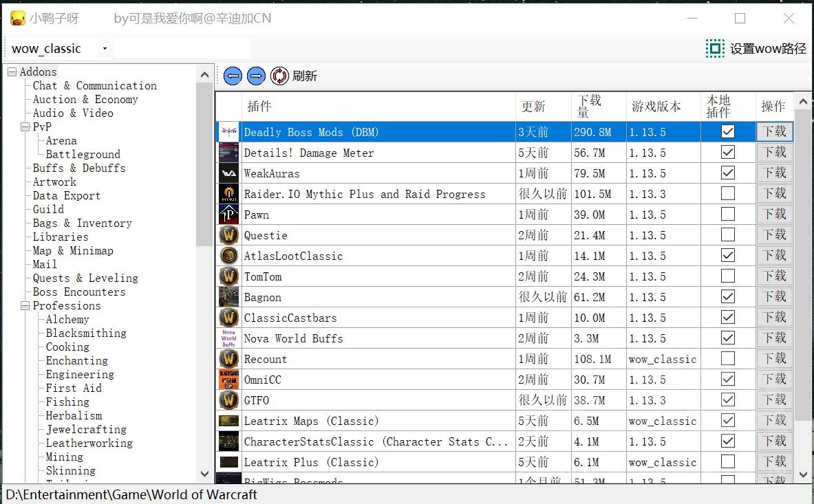The width and height of the screenshot is (814, 504).
Task: Click the WeakAuras addon icon
Action: [228, 173]
